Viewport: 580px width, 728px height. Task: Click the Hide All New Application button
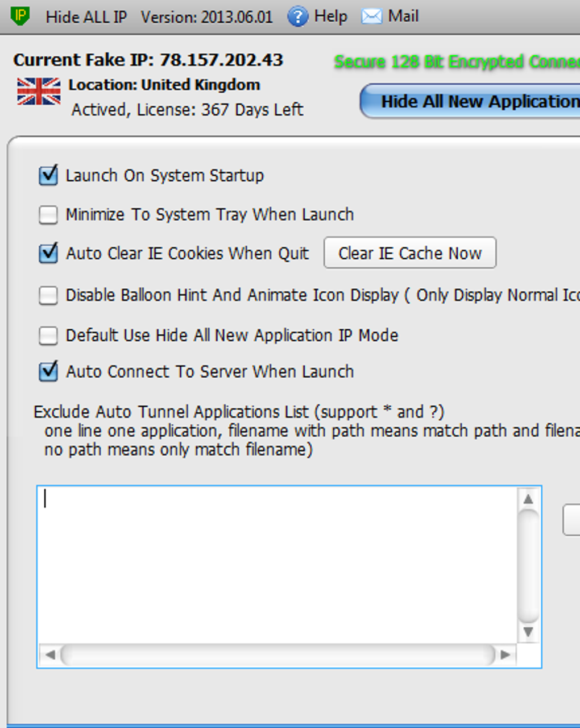pyautogui.click(x=470, y=102)
